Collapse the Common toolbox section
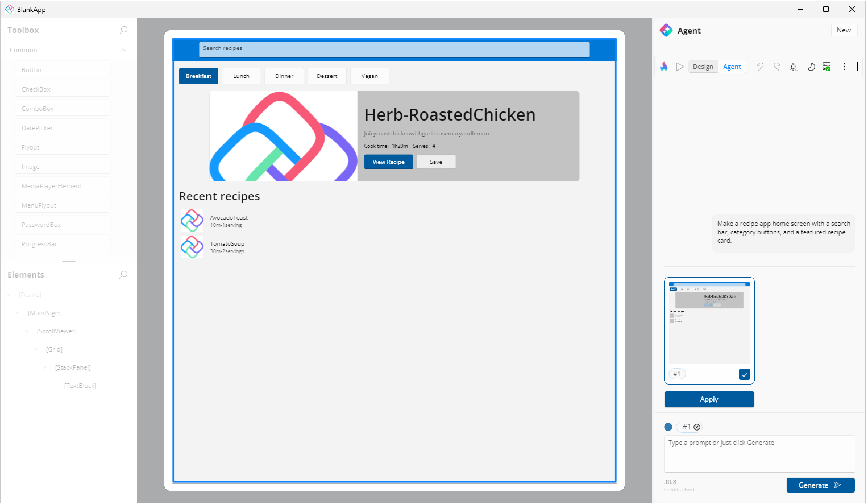The height and width of the screenshot is (504, 868). 123,50
